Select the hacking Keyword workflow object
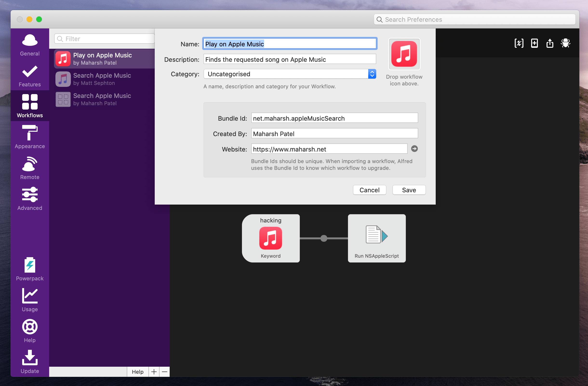Screen dimensions: 588x386 click(271, 238)
